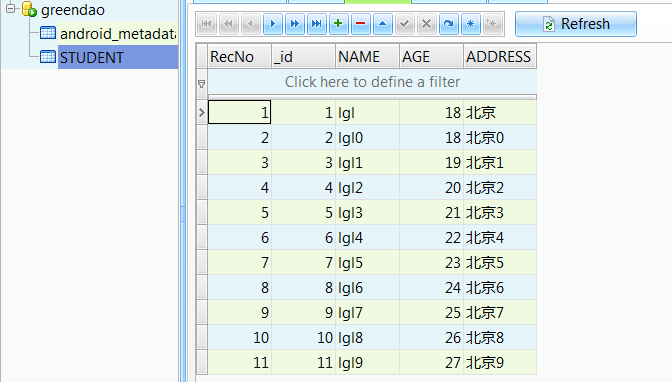
Task: Refresh data with curved arrow icon
Action: click(448, 24)
